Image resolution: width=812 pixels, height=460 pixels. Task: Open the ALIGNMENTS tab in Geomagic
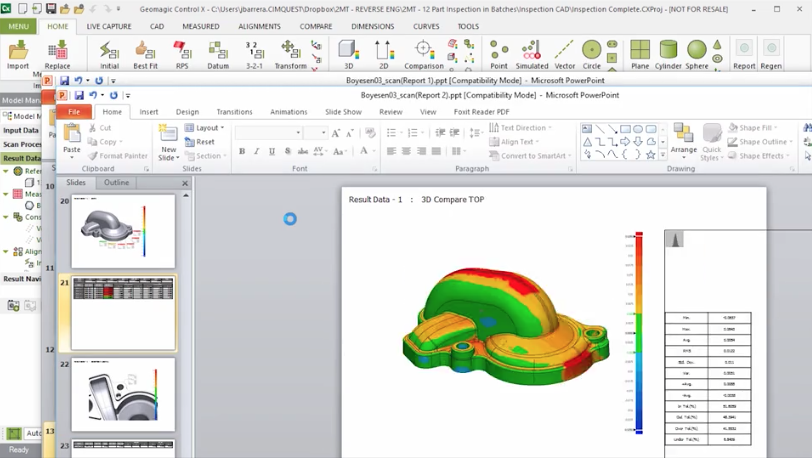259,26
